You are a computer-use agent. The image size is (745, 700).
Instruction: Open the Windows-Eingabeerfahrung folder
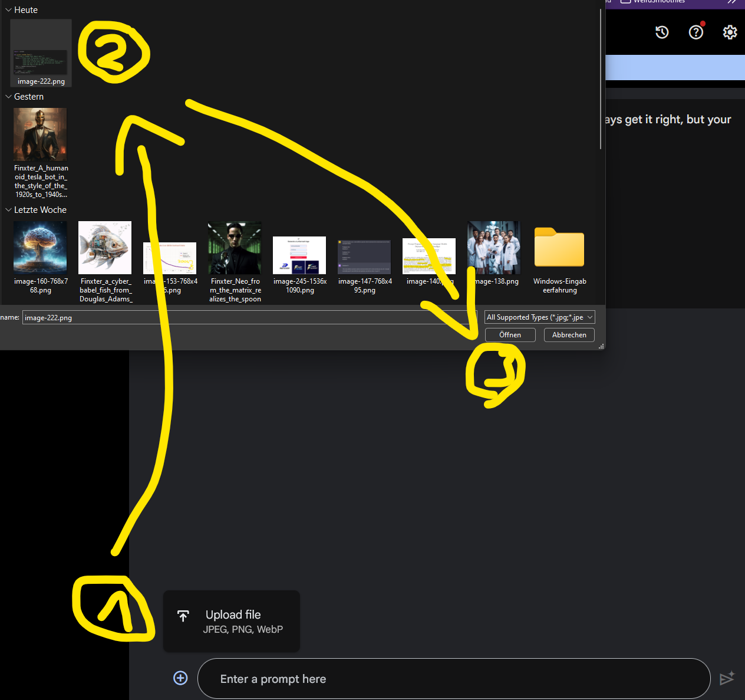[559, 248]
